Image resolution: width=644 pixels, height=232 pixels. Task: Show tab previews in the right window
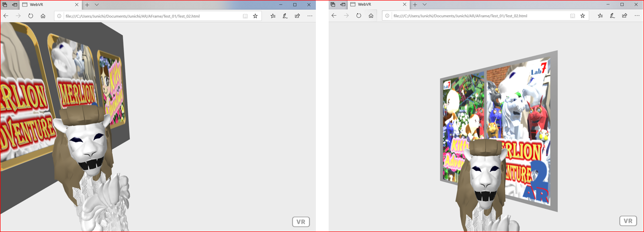(x=425, y=4)
